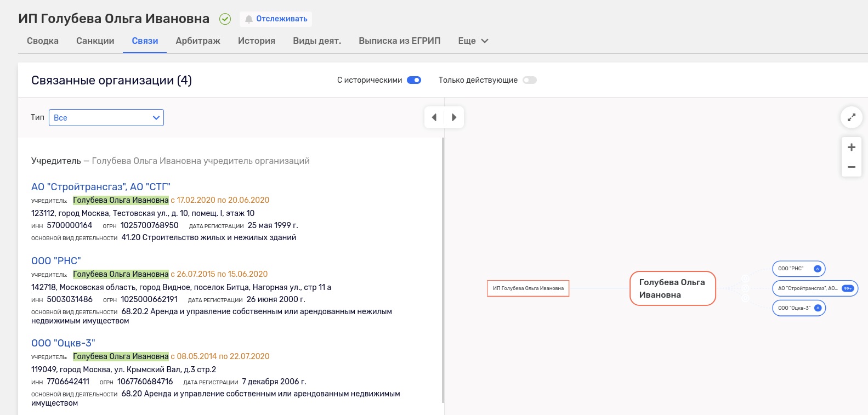This screenshot has width=868, height=415.
Task: Click the bell icon beside Отслеживать
Action: click(x=249, y=19)
